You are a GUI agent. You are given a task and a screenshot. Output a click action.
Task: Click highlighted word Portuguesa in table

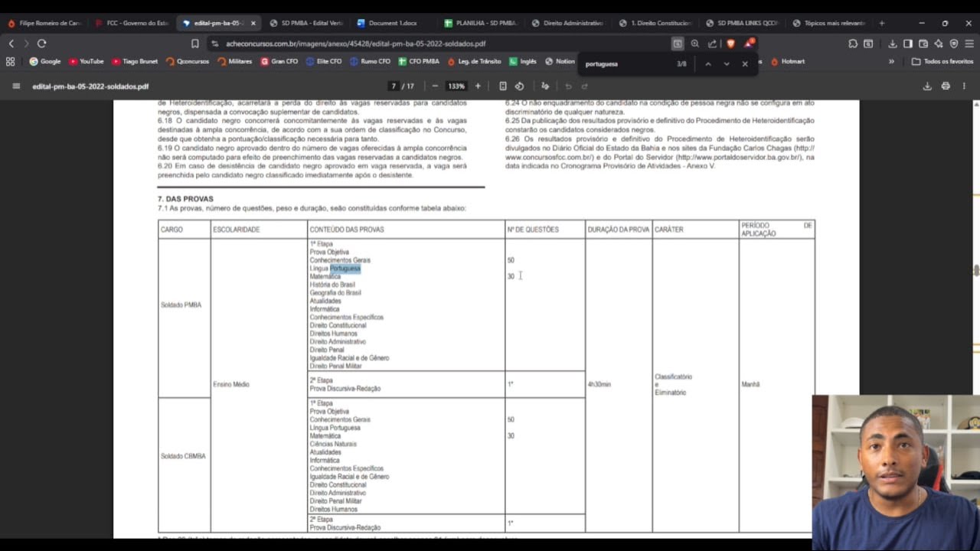345,269
